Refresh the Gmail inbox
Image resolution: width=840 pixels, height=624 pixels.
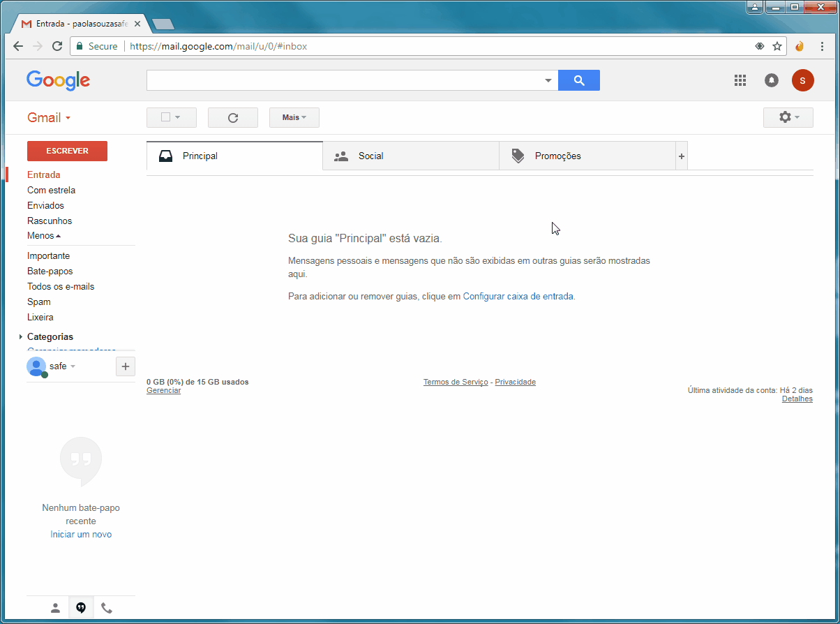[233, 118]
